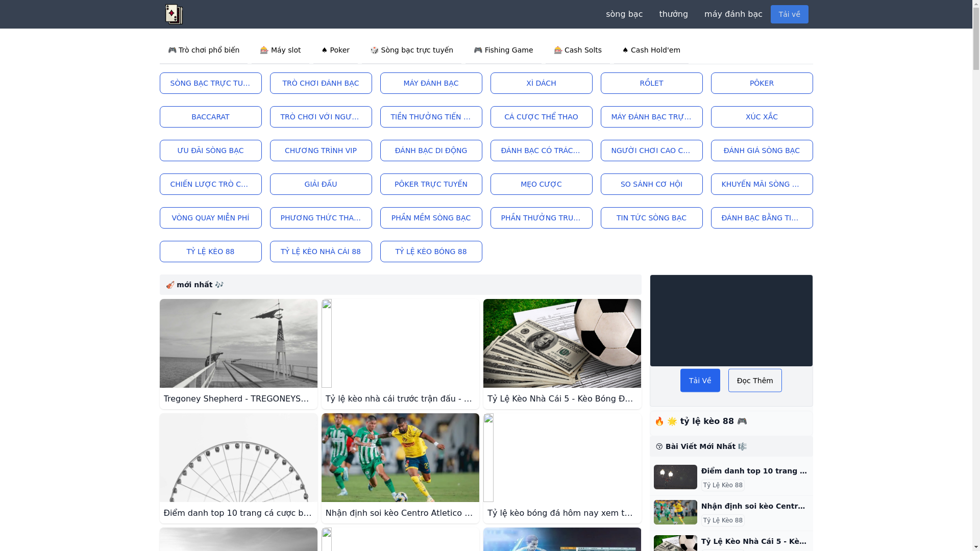Open the ĐÁNH GIÁ SÒNG BẠC category
980x551 pixels.
[x=762, y=151]
